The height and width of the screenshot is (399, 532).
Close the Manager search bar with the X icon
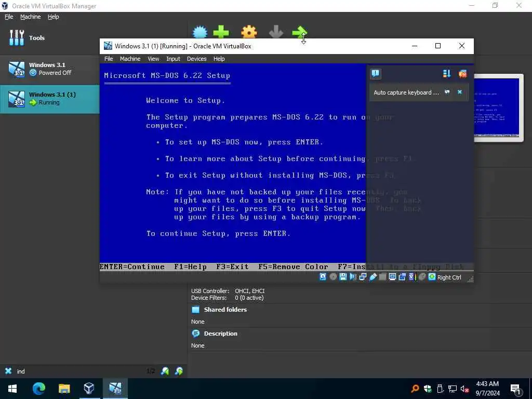tap(8, 371)
